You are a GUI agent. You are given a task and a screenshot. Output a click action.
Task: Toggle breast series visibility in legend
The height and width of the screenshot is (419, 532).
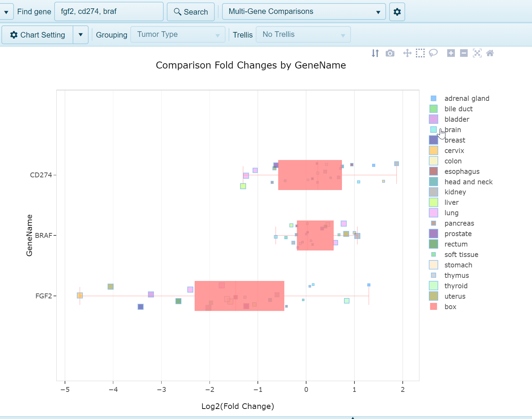pos(455,140)
